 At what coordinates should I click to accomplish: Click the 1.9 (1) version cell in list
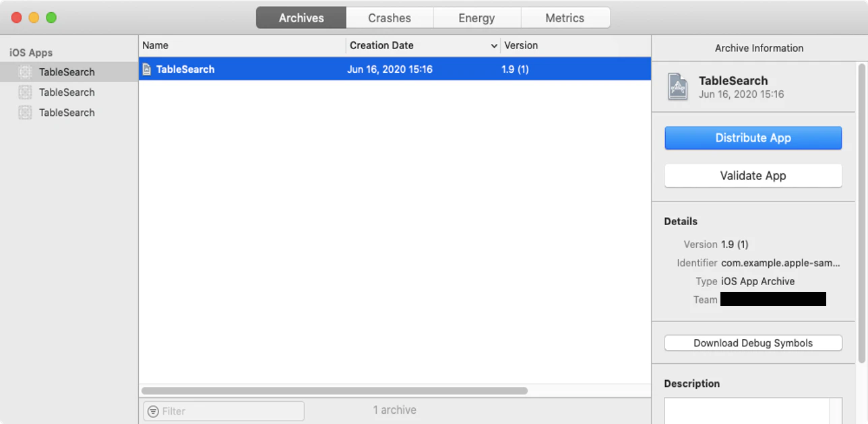(x=516, y=69)
